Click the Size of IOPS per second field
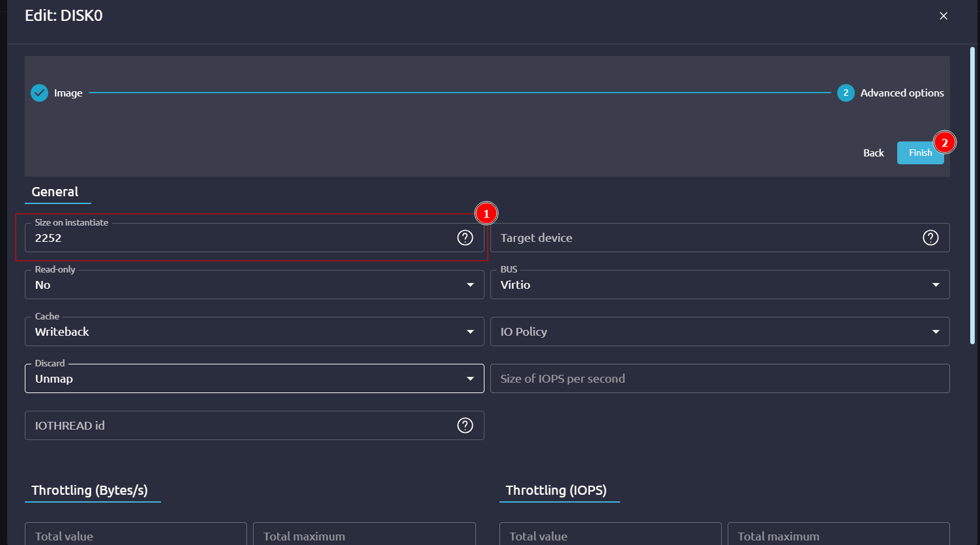Viewport: 980px width, 545px height. pos(719,379)
